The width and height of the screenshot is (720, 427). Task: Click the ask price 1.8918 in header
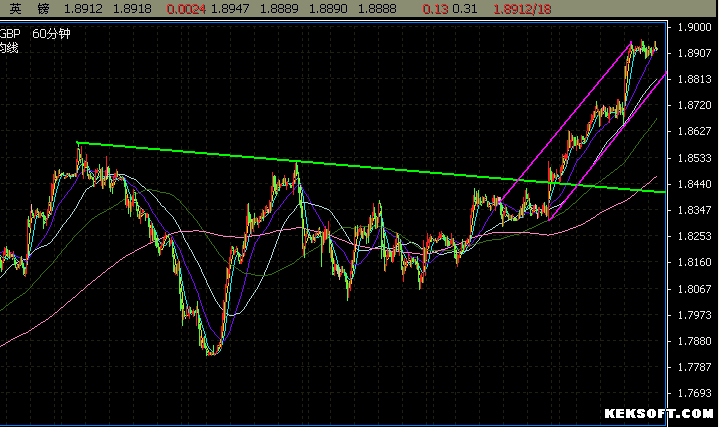132,9
